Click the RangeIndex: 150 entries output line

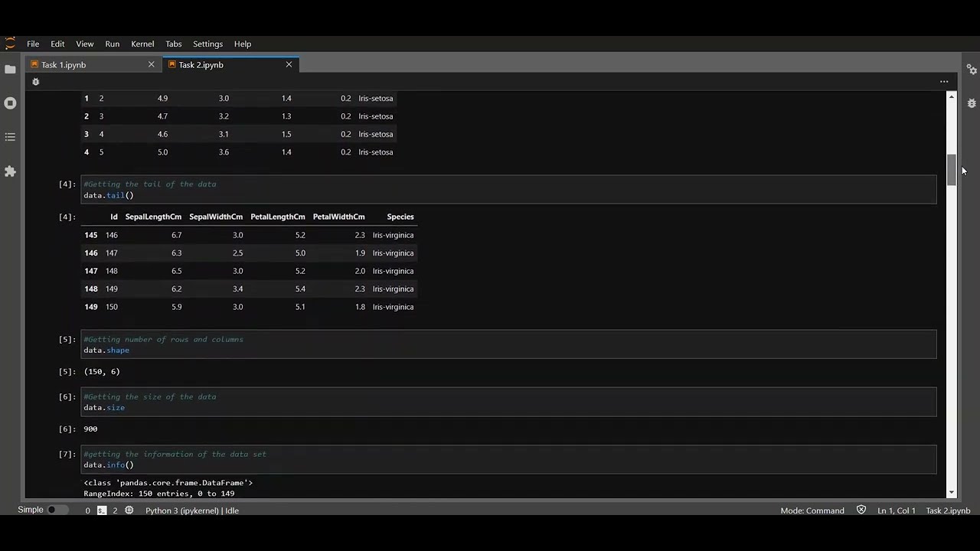(x=159, y=494)
